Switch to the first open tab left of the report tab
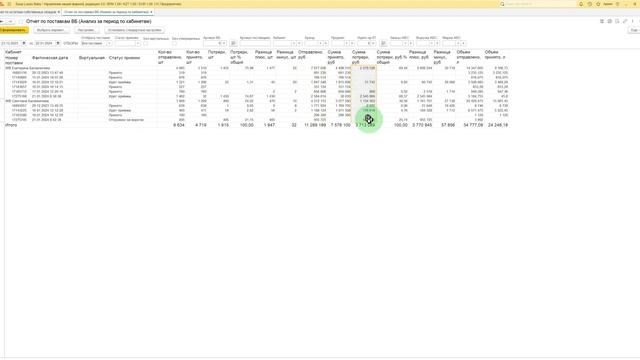This screenshot has width=640, height=360. (28, 12)
